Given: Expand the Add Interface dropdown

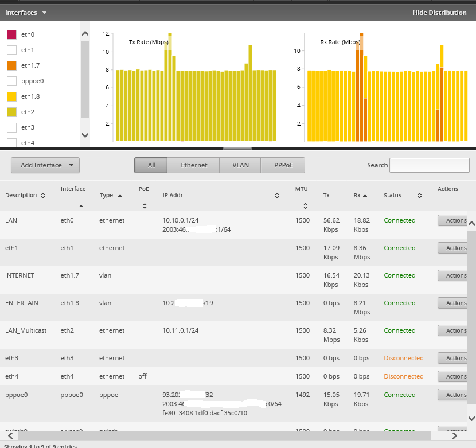Looking at the screenshot, I should click(x=45, y=165).
